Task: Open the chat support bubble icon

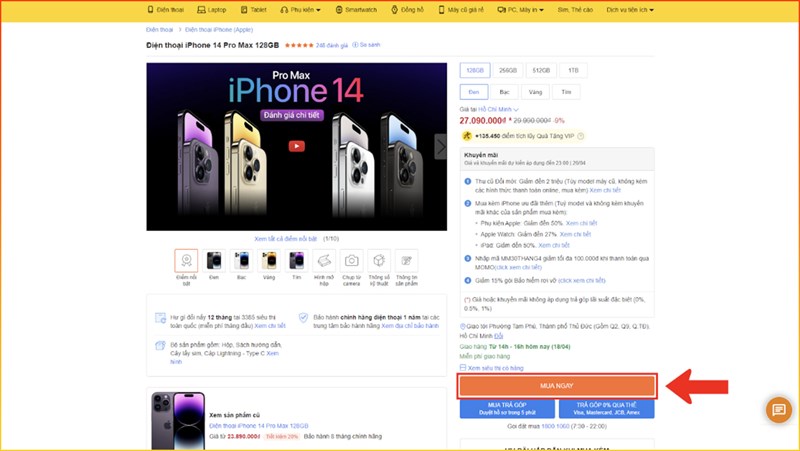Action: 779,409
